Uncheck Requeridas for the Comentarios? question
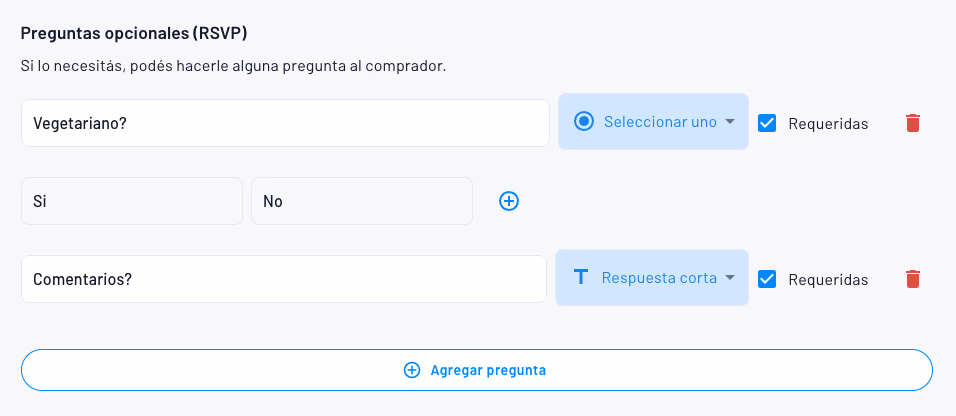The height and width of the screenshot is (416, 956). [x=767, y=279]
